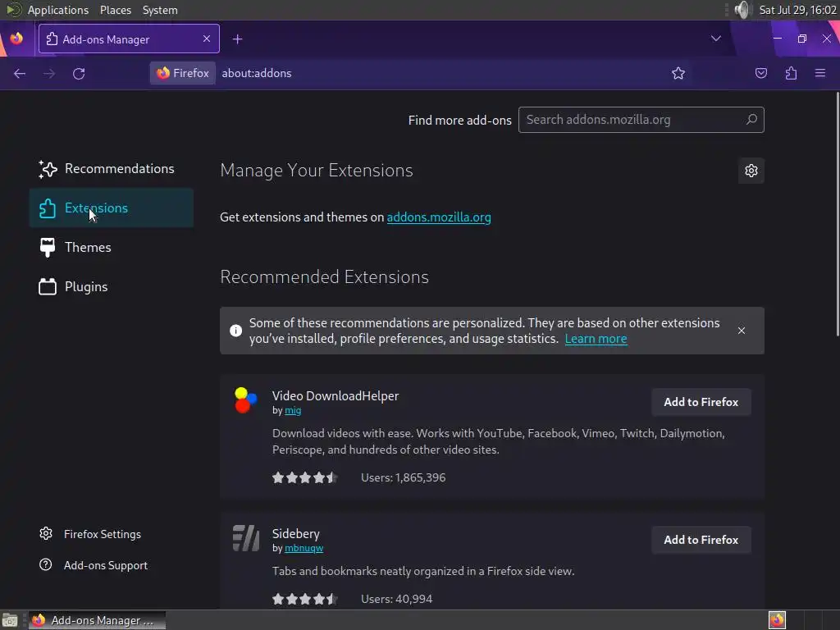Click the Video DownloadHelper title
Viewport: 840px width, 630px height.
(x=336, y=396)
